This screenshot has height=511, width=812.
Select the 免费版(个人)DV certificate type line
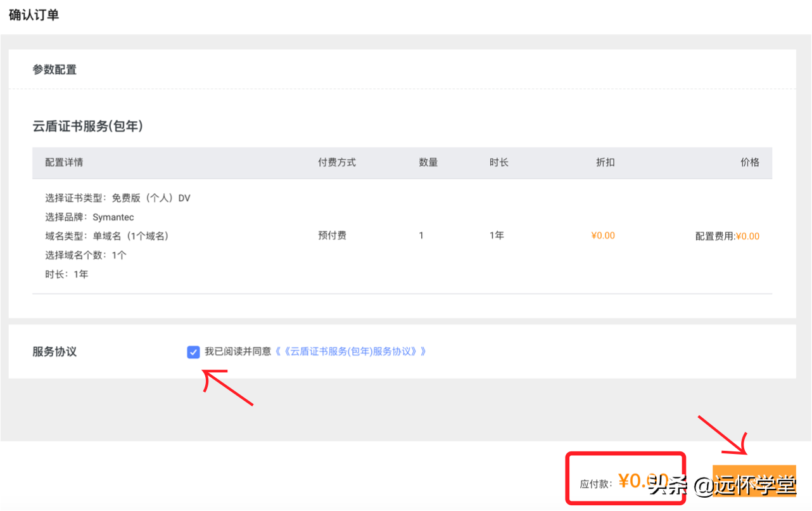(x=118, y=198)
